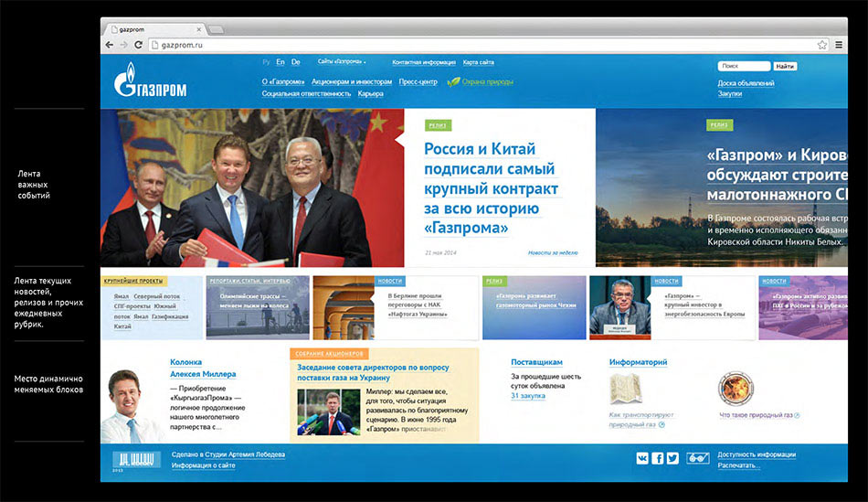The image size is (868, 502).
Task: Click the round gas flame icon
Action: point(736,389)
